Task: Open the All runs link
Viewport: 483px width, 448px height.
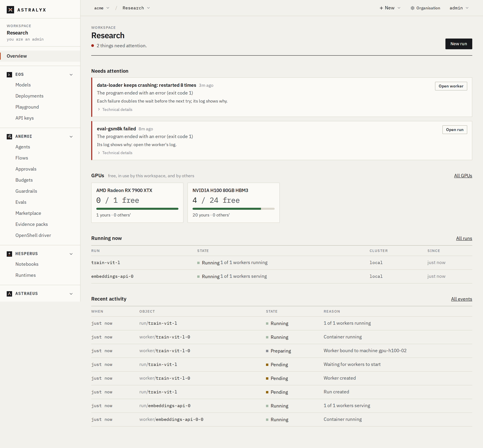Action: click(x=464, y=238)
